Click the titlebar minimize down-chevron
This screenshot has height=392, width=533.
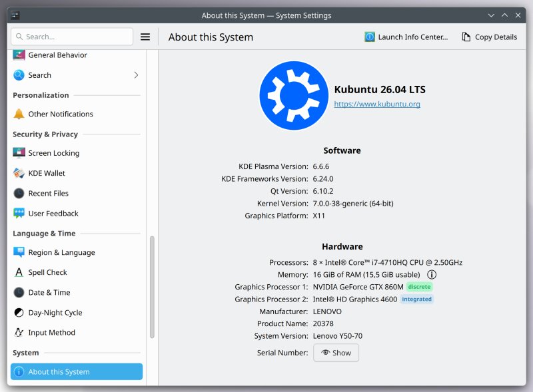(491, 15)
